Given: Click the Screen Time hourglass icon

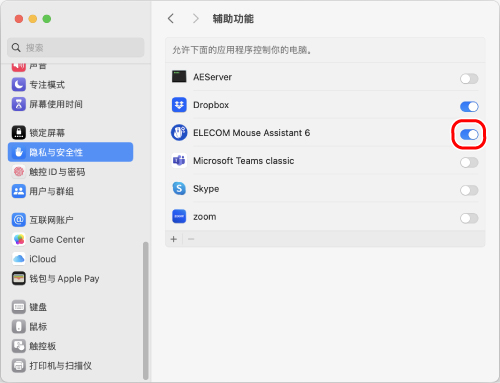Looking at the screenshot, I should tap(19, 104).
